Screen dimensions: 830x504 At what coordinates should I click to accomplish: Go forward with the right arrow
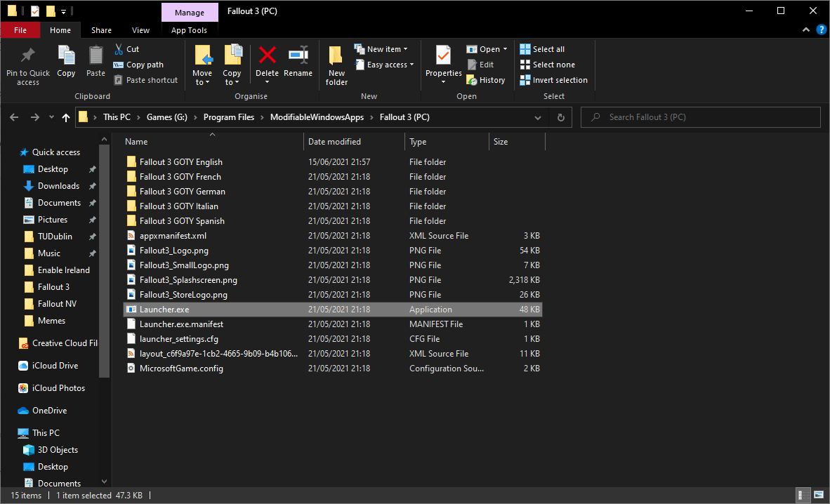click(35, 117)
